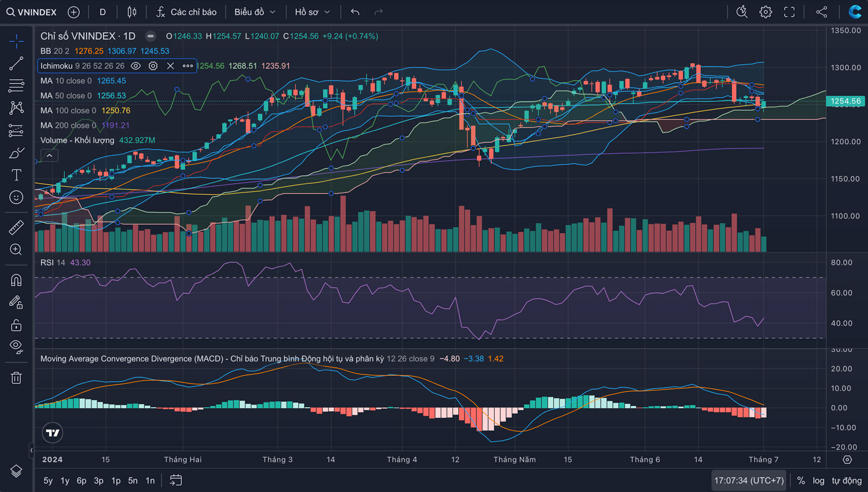Expand the Hồ sơ dropdown menu
868x492 pixels.
(312, 12)
